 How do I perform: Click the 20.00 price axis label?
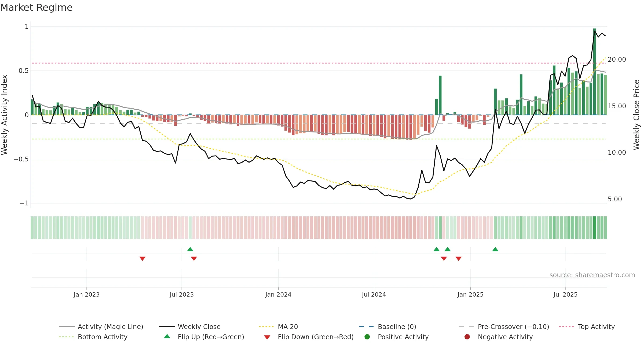(617, 59)
